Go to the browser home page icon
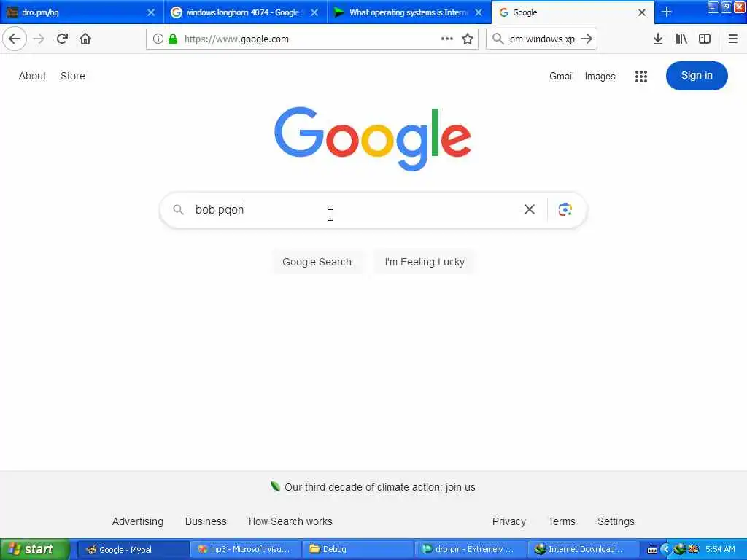This screenshot has height=560, width=747. (85, 39)
